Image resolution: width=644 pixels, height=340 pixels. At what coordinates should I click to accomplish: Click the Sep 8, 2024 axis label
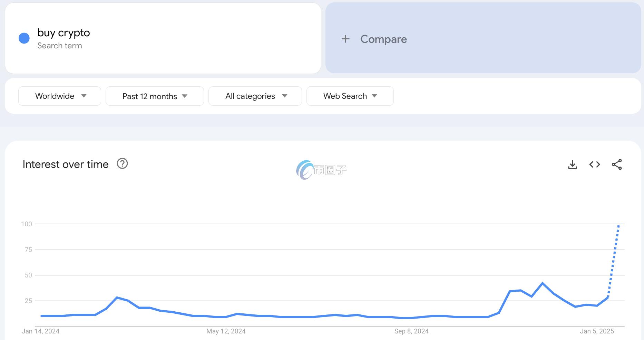411,331
